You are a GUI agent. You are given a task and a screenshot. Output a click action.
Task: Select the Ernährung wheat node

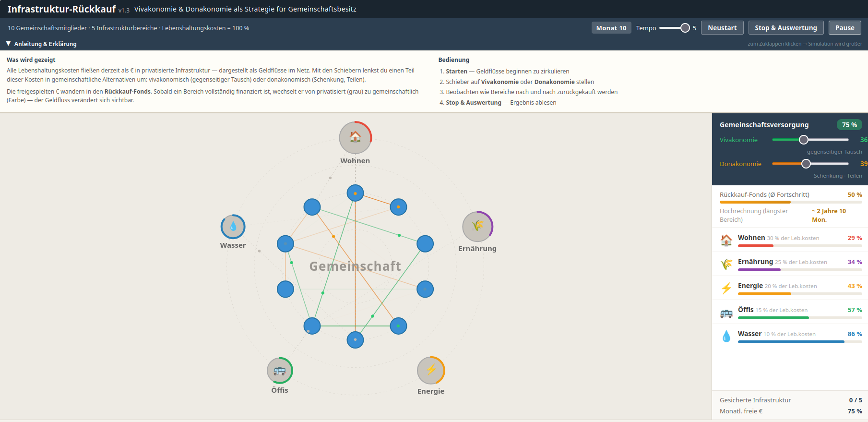477,226
